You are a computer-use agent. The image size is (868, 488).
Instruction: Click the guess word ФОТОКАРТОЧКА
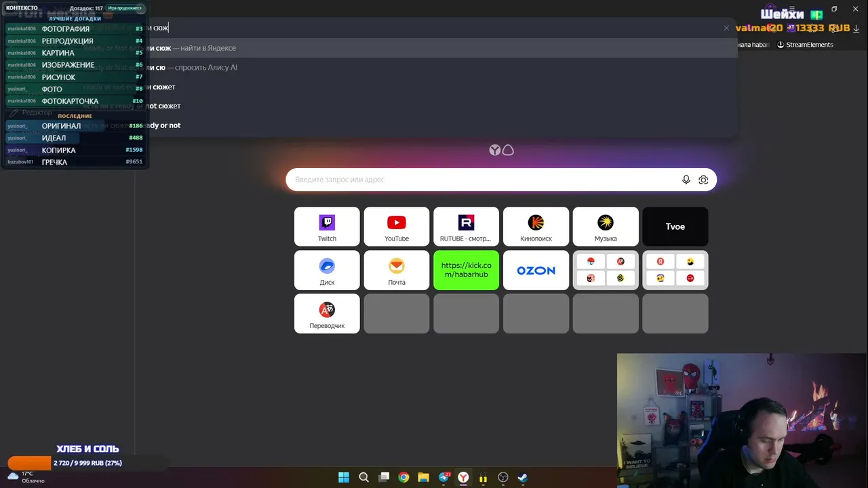71,102
